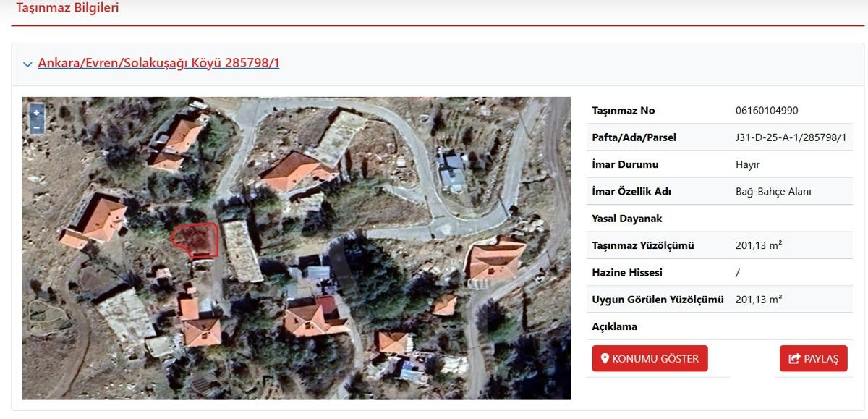Click the location pin icon in KONUMU GÖSTER
868x419 pixels.
605,358
